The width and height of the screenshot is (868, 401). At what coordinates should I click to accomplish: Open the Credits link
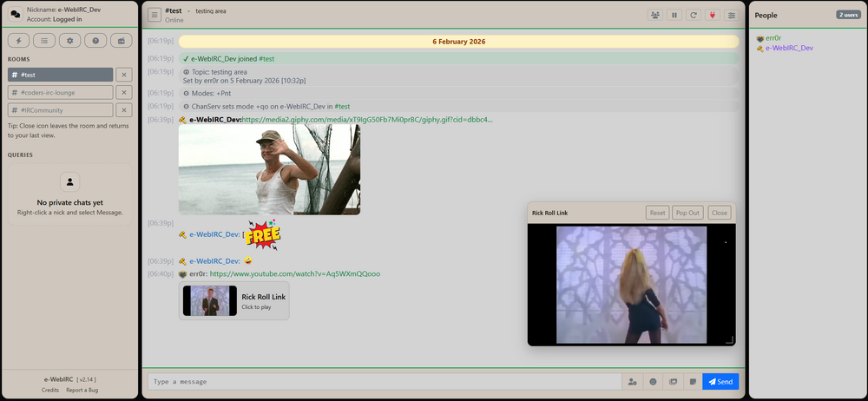click(x=50, y=390)
